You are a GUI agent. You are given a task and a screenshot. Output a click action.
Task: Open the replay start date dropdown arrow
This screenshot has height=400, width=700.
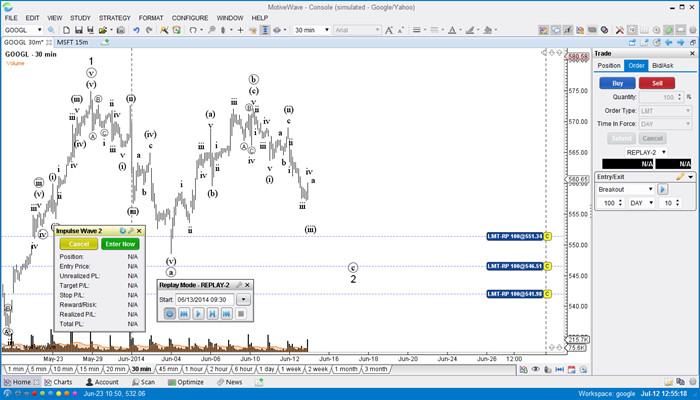tap(243, 300)
